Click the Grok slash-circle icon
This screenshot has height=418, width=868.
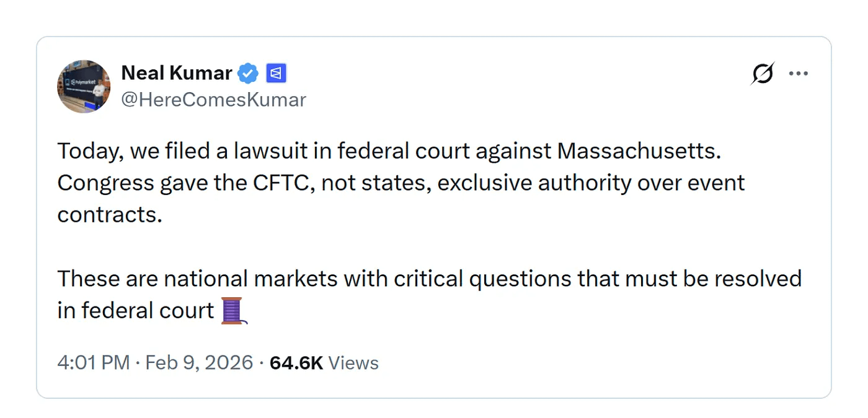[762, 74]
